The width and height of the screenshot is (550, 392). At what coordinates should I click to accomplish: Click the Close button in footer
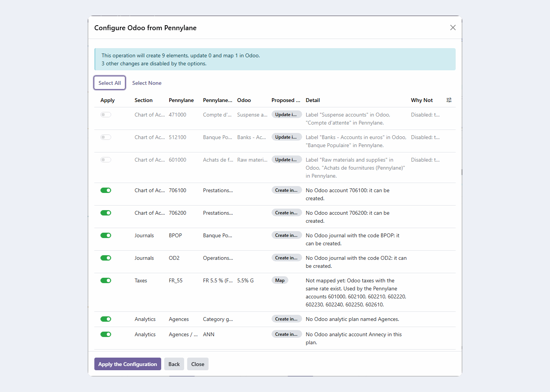[198, 364]
